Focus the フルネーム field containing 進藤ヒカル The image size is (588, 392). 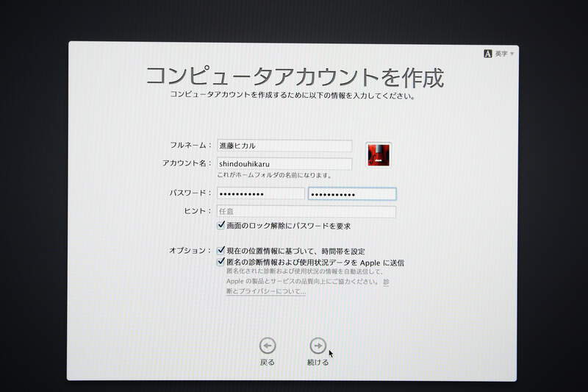click(x=284, y=146)
